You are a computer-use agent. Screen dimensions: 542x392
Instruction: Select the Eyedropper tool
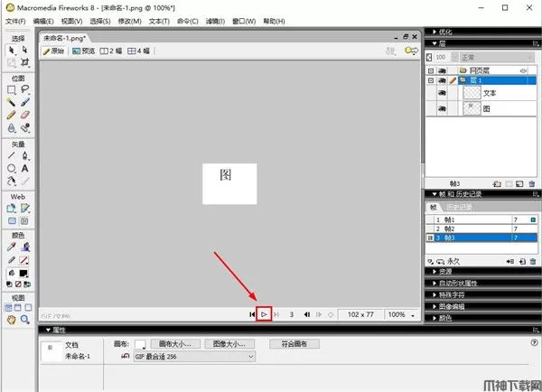[12, 247]
